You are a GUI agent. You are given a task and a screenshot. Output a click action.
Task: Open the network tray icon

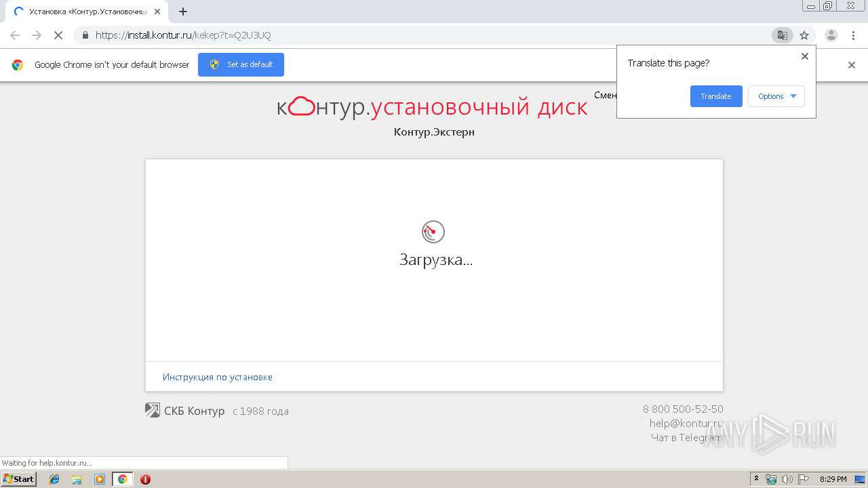click(771, 479)
